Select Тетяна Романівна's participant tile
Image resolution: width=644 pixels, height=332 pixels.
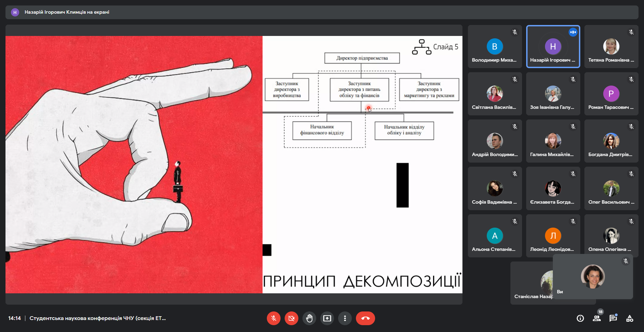pyautogui.click(x=611, y=47)
